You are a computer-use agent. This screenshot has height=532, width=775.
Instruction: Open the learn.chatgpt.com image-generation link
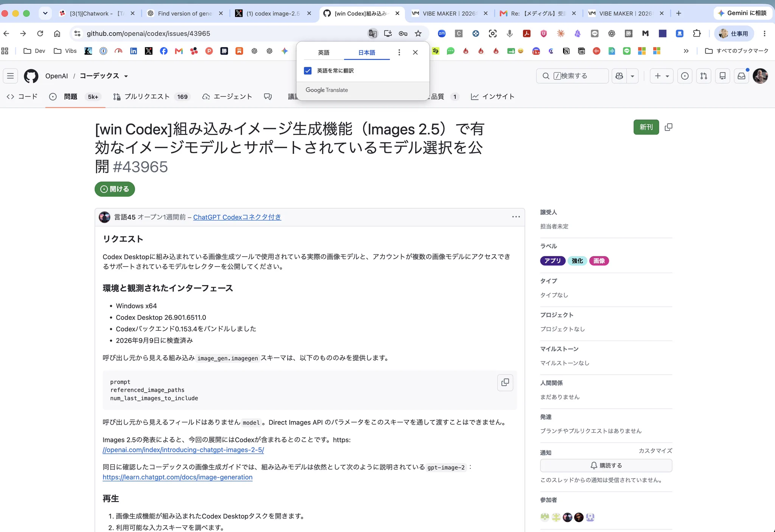[177, 477]
